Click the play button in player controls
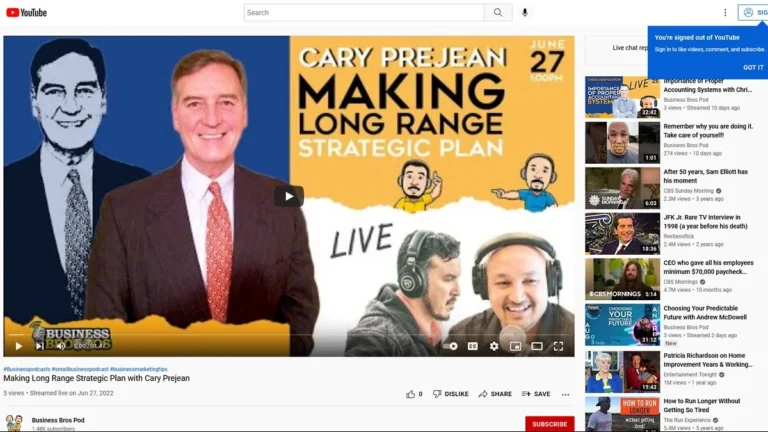The image size is (768, 432). tap(19, 346)
